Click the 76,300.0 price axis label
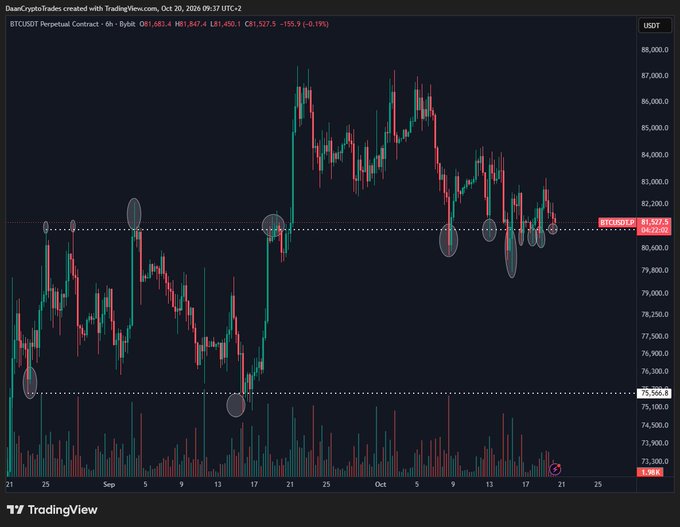The height and width of the screenshot is (527, 680). tap(655, 371)
